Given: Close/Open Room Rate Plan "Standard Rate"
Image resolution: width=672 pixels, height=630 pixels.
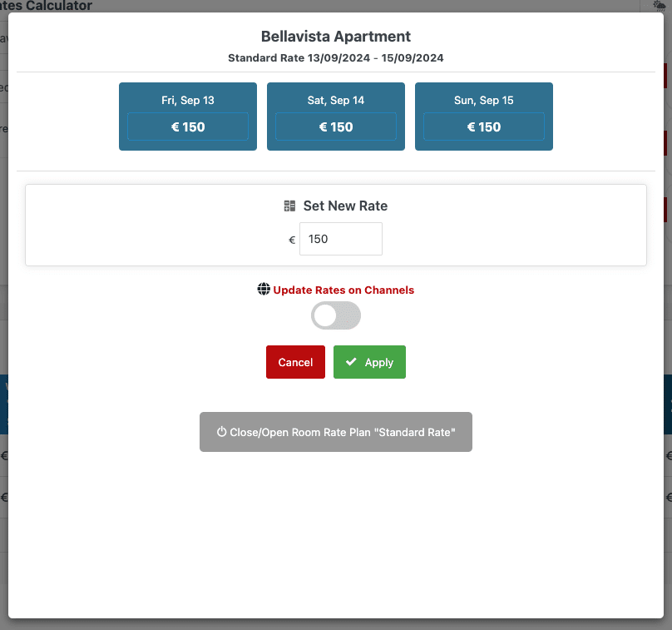Looking at the screenshot, I should tap(336, 432).
